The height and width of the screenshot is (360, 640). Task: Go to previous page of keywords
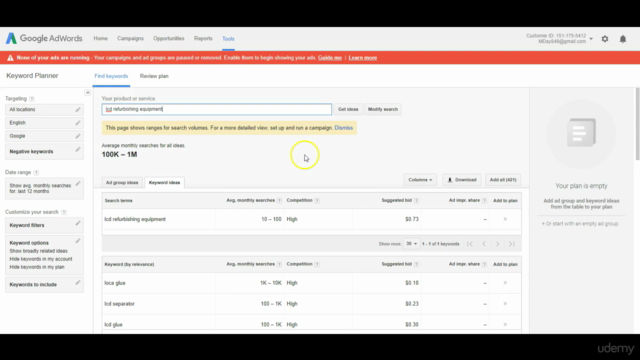click(x=484, y=244)
